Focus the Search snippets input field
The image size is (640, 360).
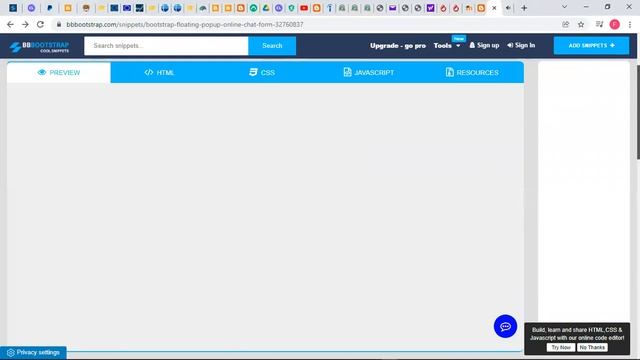pyautogui.click(x=166, y=46)
